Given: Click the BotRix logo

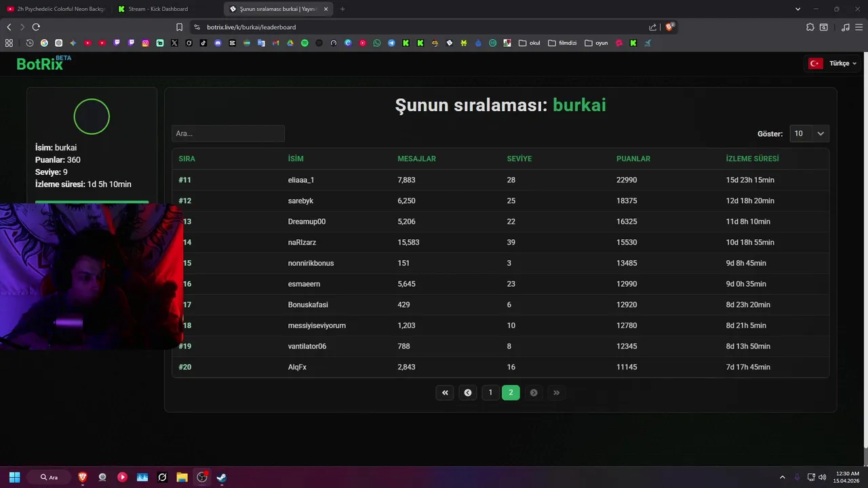Looking at the screenshot, I should pos(43,64).
